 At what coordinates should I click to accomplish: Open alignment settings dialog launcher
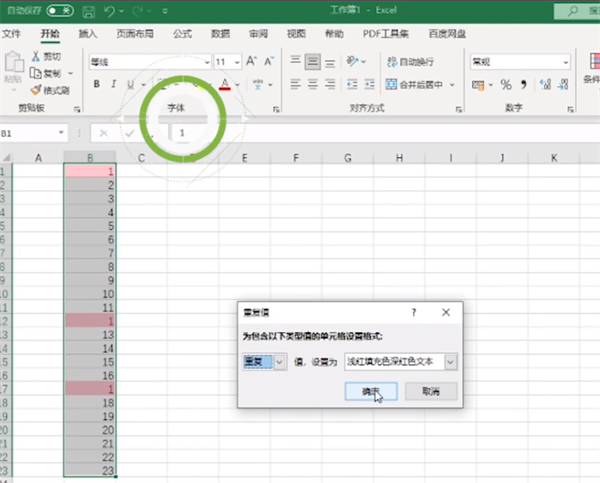tap(459, 109)
